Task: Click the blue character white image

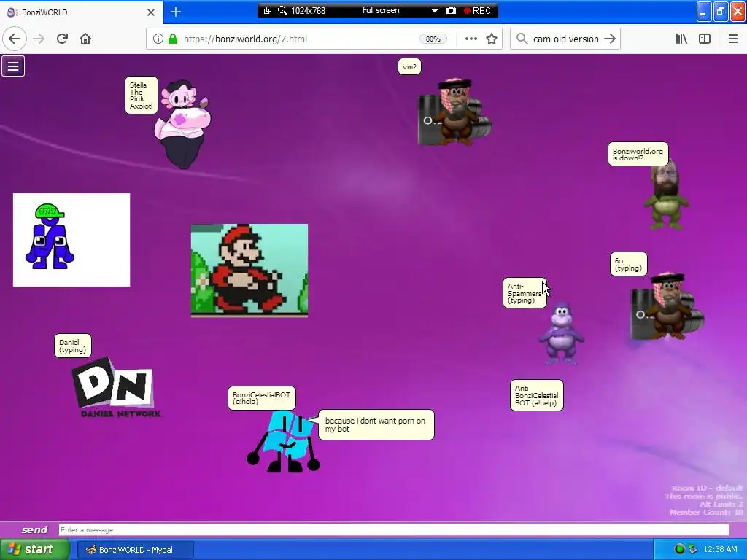Action: (x=71, y=240)
